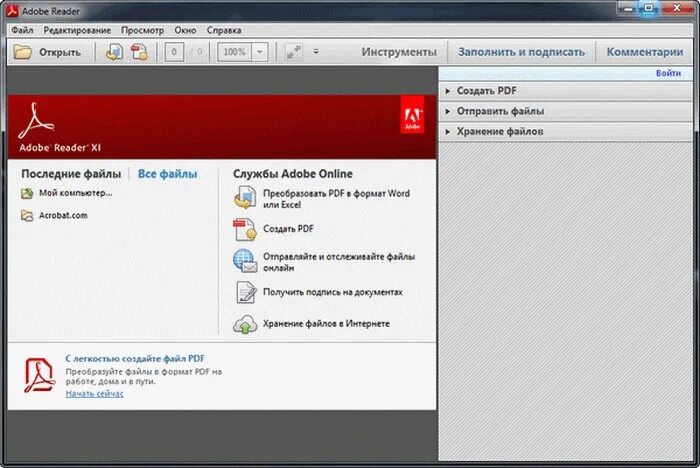Open the Заполнить и подписать pane
The image size is (700, 468).
pos(521,52)
